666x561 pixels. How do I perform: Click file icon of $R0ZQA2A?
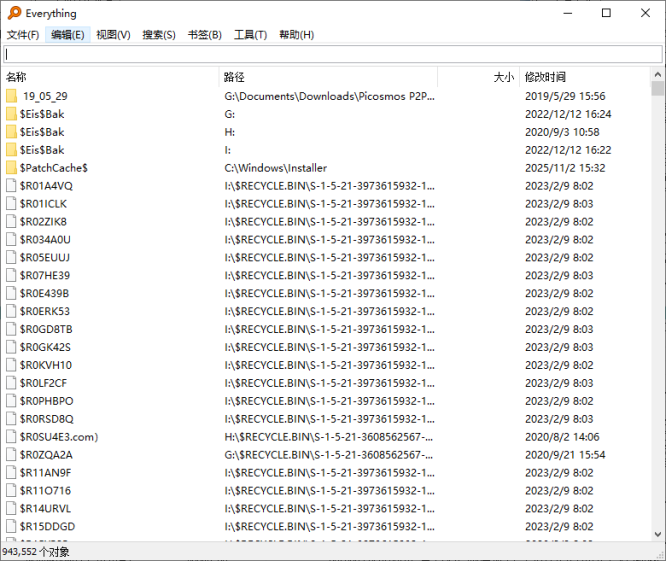tap(11, 455)
